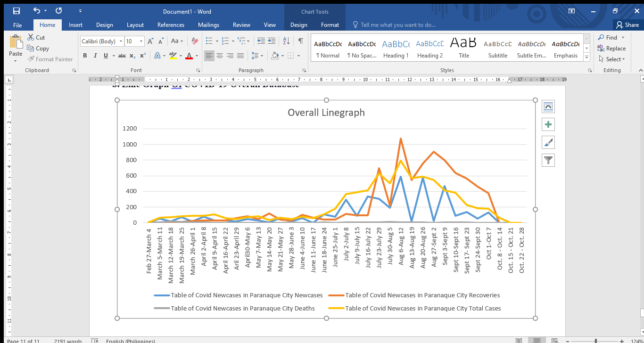Open the Chart Filters funnel button

click(x=548, y=160)
